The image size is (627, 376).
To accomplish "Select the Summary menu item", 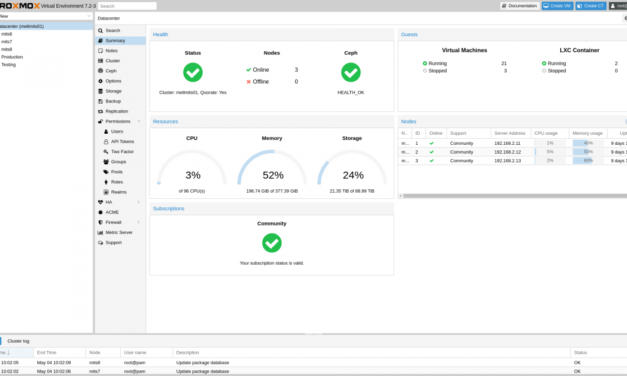I will (x=120, y=40).
